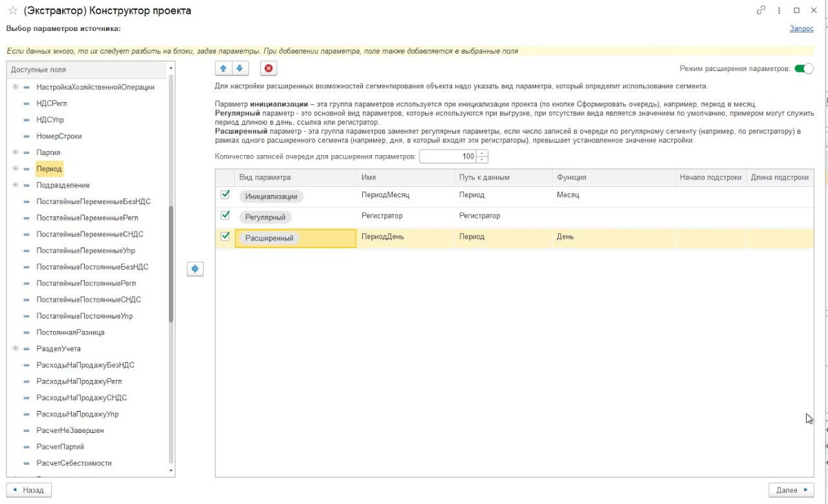
Task: Go back with Назад button
Action: point(29,490)
